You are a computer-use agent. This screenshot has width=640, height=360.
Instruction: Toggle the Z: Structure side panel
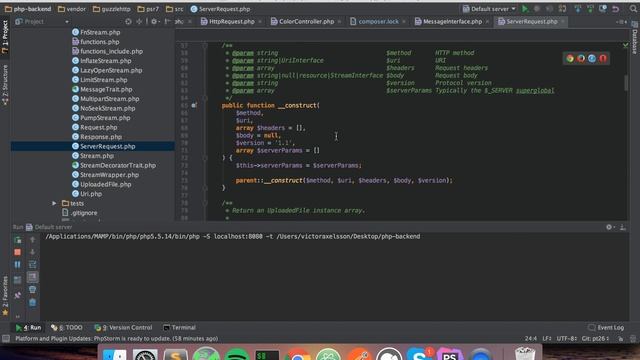tap(5, 85)
